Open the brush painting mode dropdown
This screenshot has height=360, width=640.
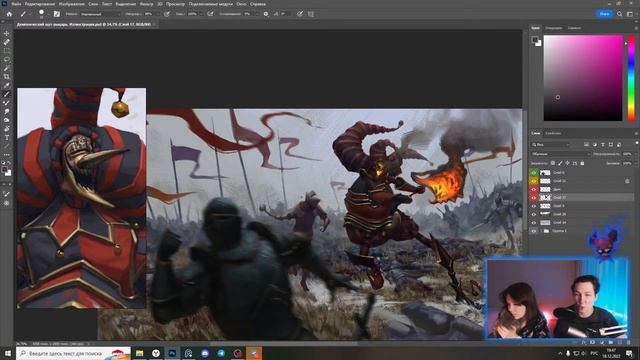click(x=100, y=14)
